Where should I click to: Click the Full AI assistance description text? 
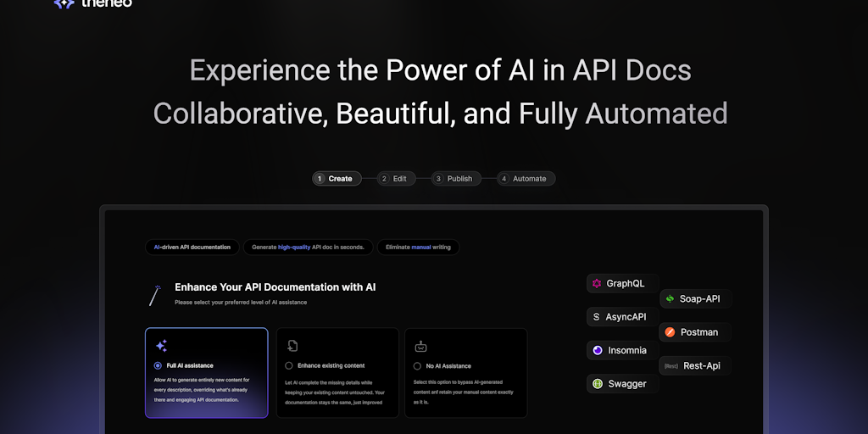click(202, 390)
